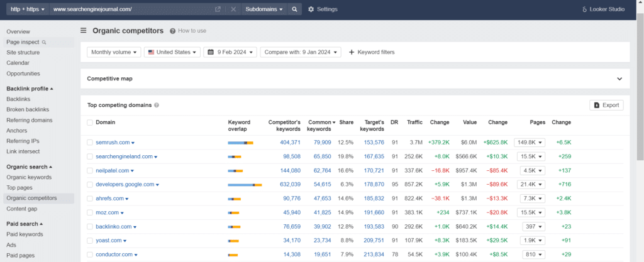644x262 pixels.
Task: Toggle the hamburger sidebar menu icon
Action: (84, 30)
